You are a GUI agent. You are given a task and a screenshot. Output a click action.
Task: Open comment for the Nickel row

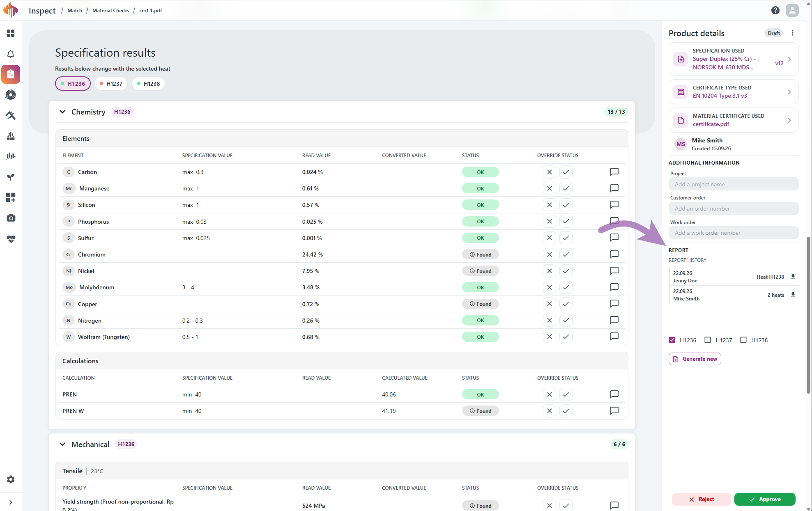tap(614, 271)
